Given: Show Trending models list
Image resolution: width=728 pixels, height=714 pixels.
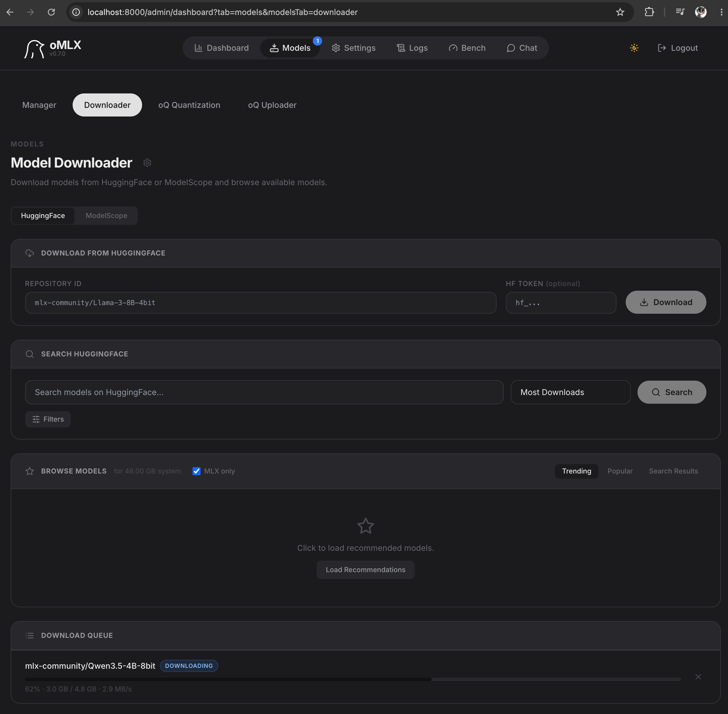Looking at the screenshot, I should pyautogui.click(x=577, y=471).
